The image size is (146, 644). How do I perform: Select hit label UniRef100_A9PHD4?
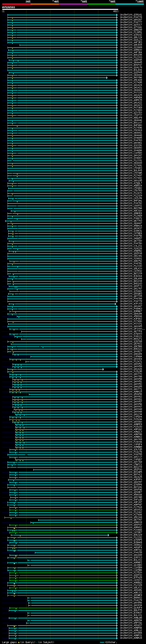(131, 98)
